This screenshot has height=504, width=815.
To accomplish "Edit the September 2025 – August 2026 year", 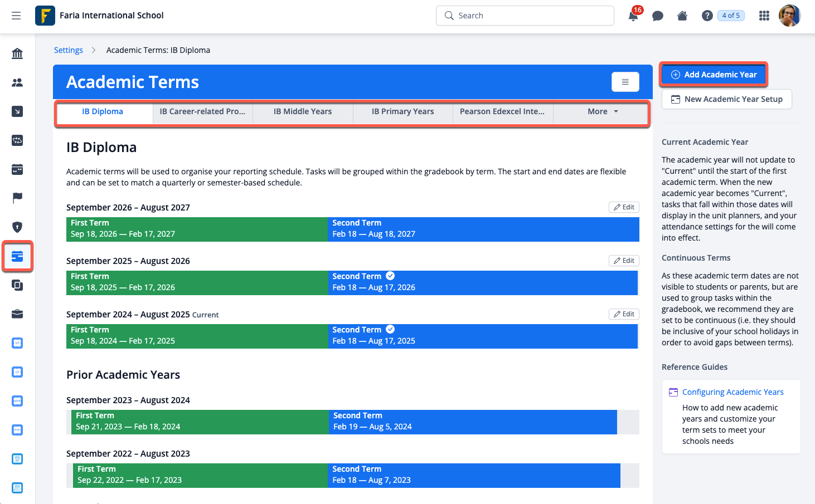I will [624, 261].
